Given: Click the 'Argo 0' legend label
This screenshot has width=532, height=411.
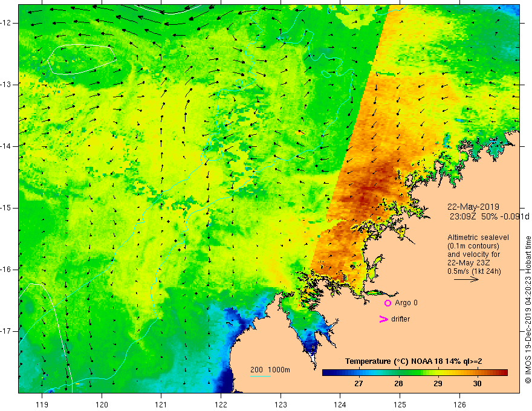Looking at the screenshot, I should pyautogui.click(x=406, y=303).
